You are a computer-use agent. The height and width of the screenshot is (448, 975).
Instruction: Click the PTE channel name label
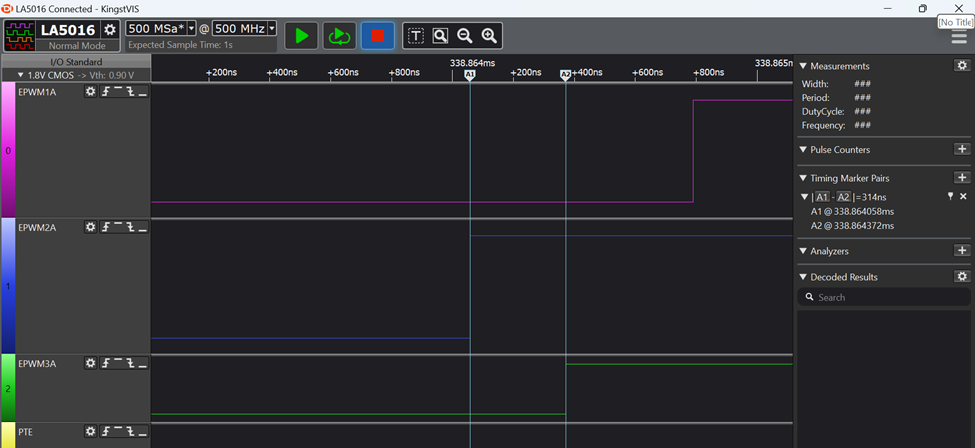(25, 432)
